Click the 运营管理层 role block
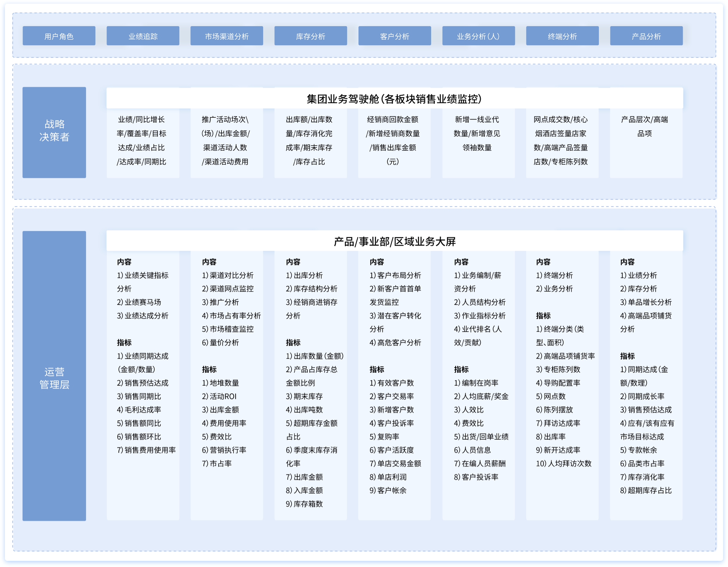Screen dimensions: 728x567 tap(54, 376)
